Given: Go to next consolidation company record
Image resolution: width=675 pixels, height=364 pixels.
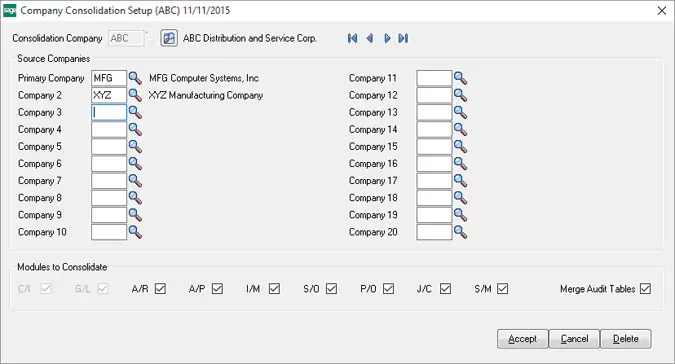Looking at the screenshot, I should tap(387, 38).
